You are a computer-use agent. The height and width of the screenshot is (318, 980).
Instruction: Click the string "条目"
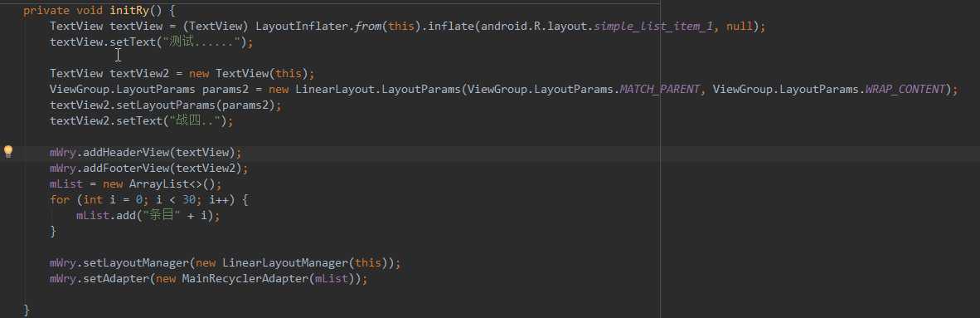163,215
